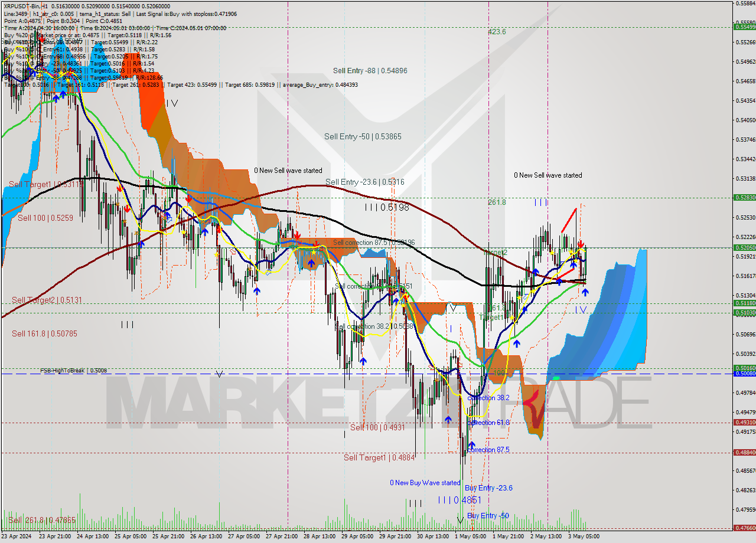Click the red 0.47660 price tag
This screenshot has height=543, width=756.
click(x=744, y=528)
